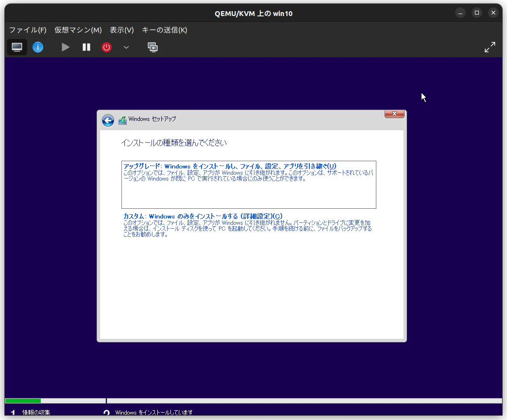This screenshot has height=420, width=507.
Task: Maximize the QEMU/KVM win10 window
Action: [476, 13]
